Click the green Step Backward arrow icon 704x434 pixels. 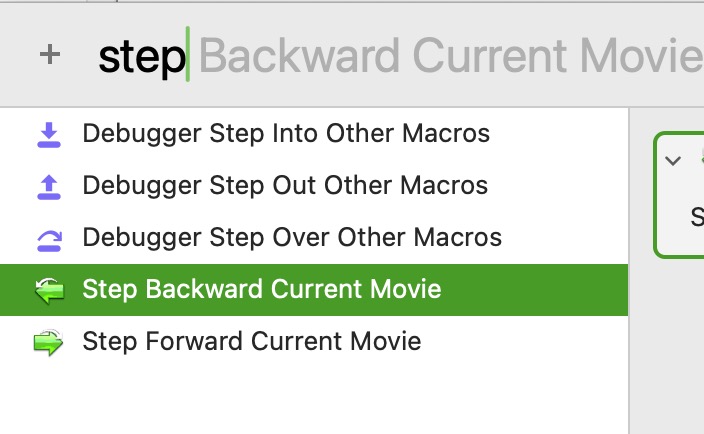coord(49,290)
